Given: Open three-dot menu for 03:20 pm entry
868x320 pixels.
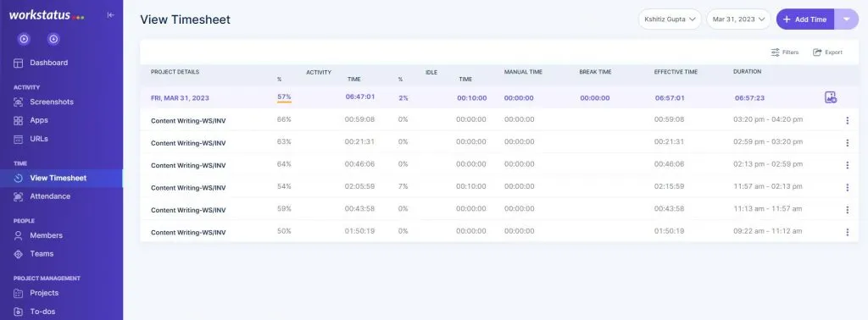Looking at the screenshot, I should pyautogui.click(x=847, y=120).
